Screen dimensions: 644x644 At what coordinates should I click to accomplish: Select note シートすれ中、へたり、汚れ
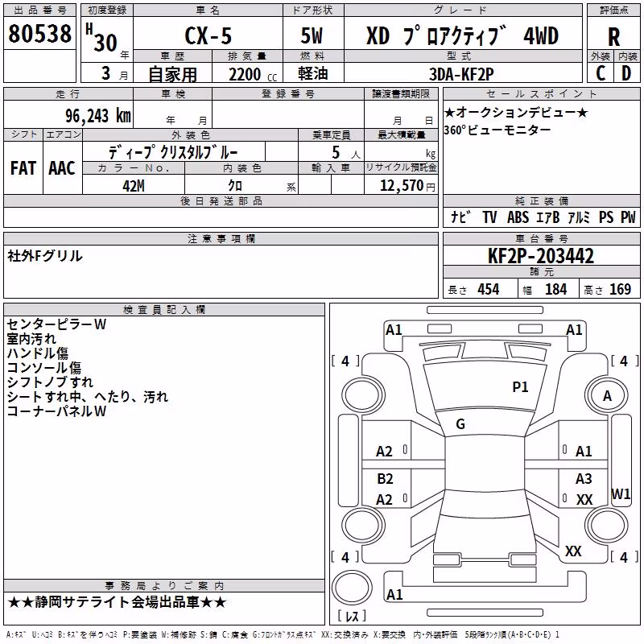(x=88, y=396)
